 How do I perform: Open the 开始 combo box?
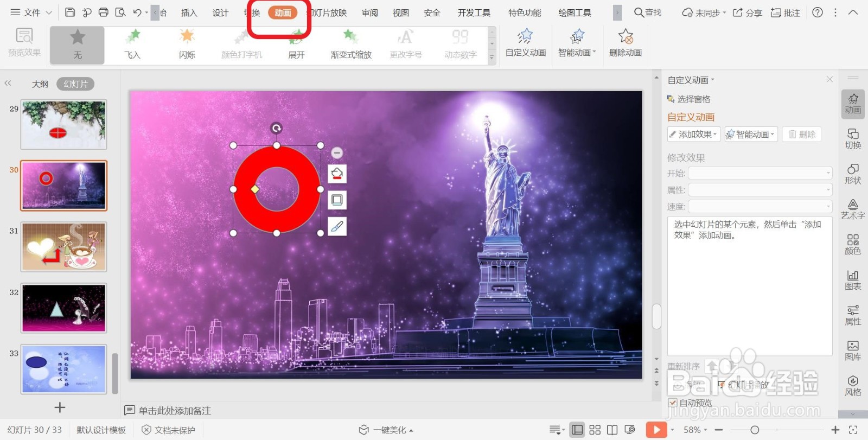tap(760, 173)
